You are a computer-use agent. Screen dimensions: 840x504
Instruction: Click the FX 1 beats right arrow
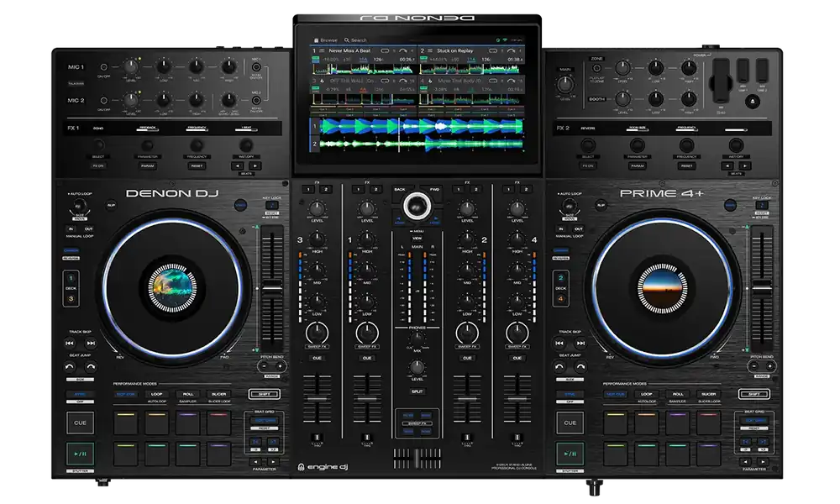255,166
